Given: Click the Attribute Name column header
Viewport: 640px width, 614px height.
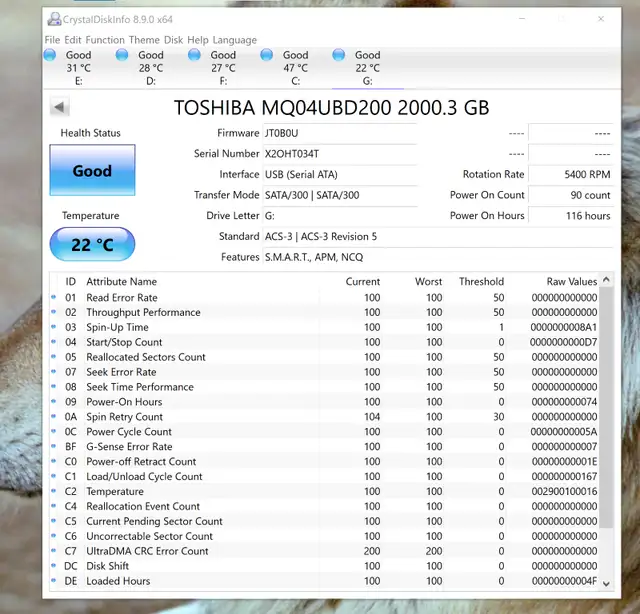Looking at the screenshot, I should [x=122, y=282].
